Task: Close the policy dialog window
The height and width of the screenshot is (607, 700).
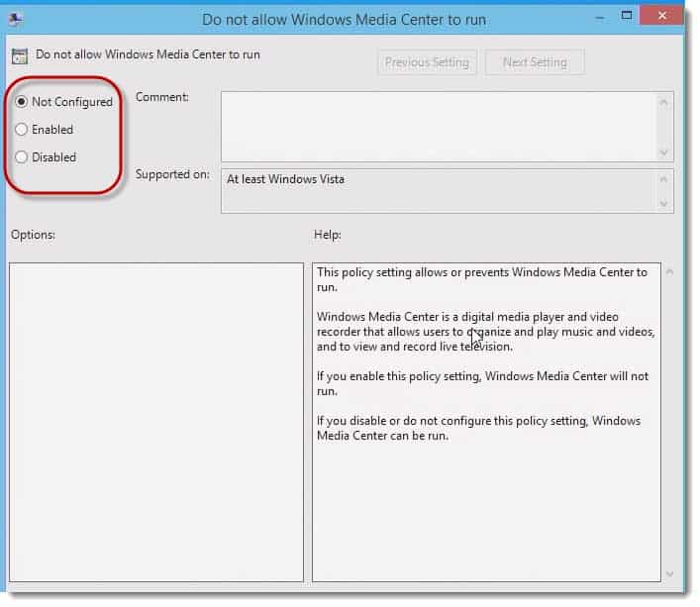Action: click(x=661, y=16)
